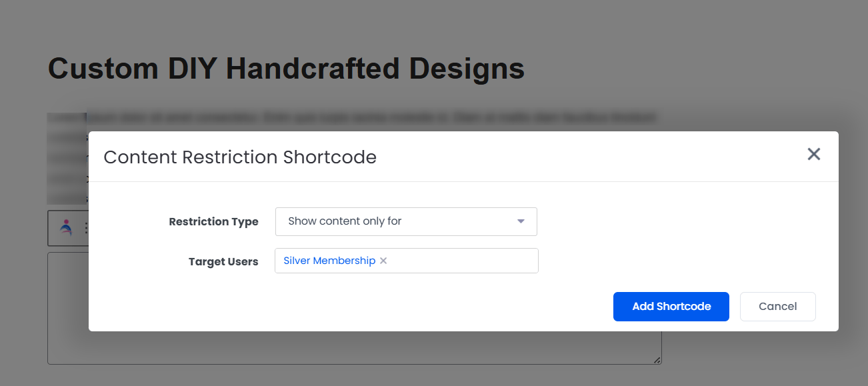Click empty space in Target Users box
This screenshot has height=386, width=868.
pyautogui.click(x=463, y=261)
